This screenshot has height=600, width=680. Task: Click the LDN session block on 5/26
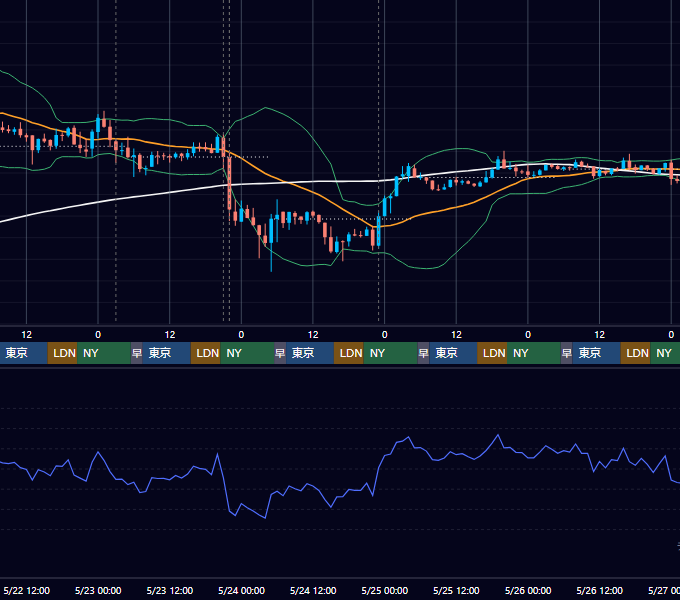click(635, 353)
